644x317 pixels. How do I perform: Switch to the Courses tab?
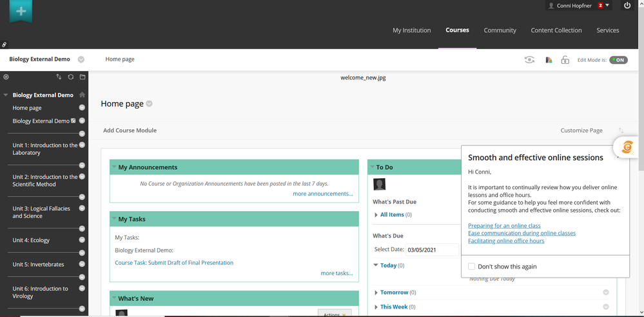pyautogui.click(x=457, y=30)
